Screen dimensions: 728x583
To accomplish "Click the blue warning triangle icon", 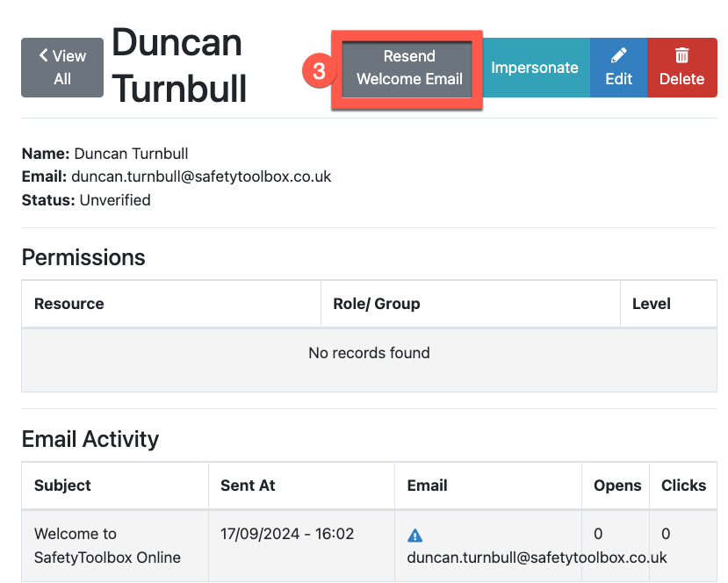I will pyautogui.click(x=415, y=536).
